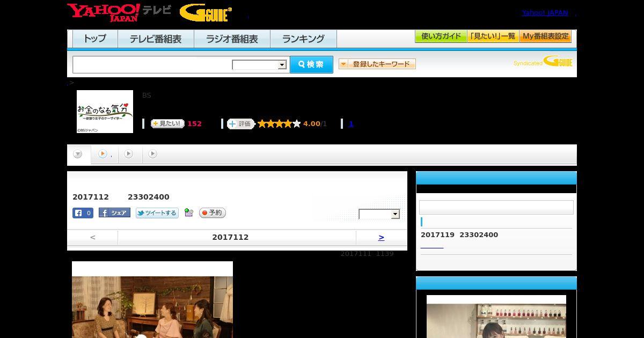
Task: Switch to the トップ tab
Action: (95, 39)
